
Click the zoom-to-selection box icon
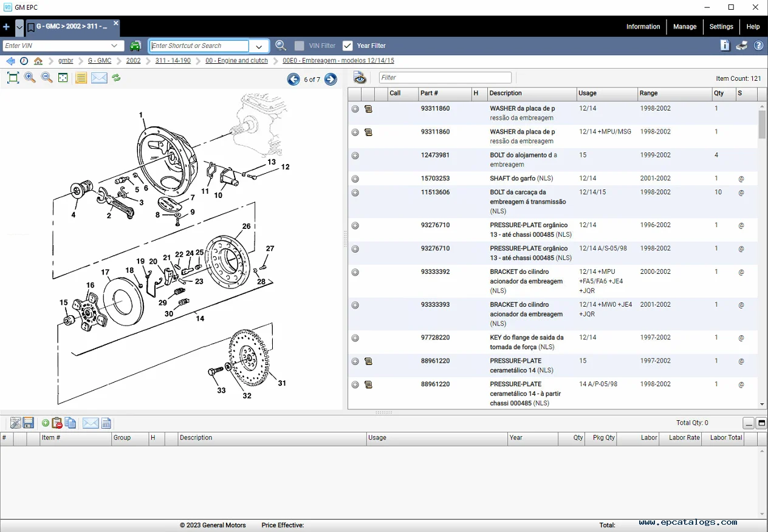[x=63, y=78]
